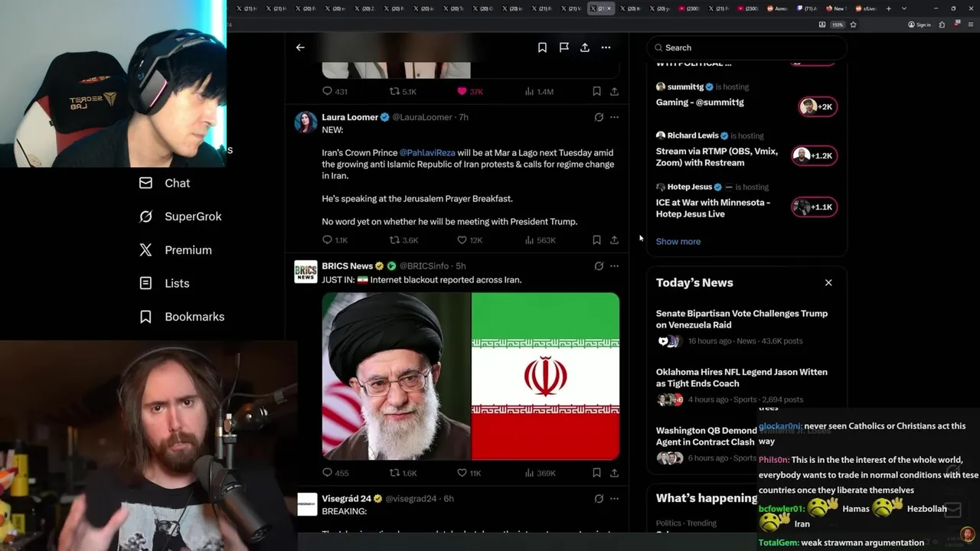
Task: Open Bookmarks in the sidebar
Action: pos(181,317)
